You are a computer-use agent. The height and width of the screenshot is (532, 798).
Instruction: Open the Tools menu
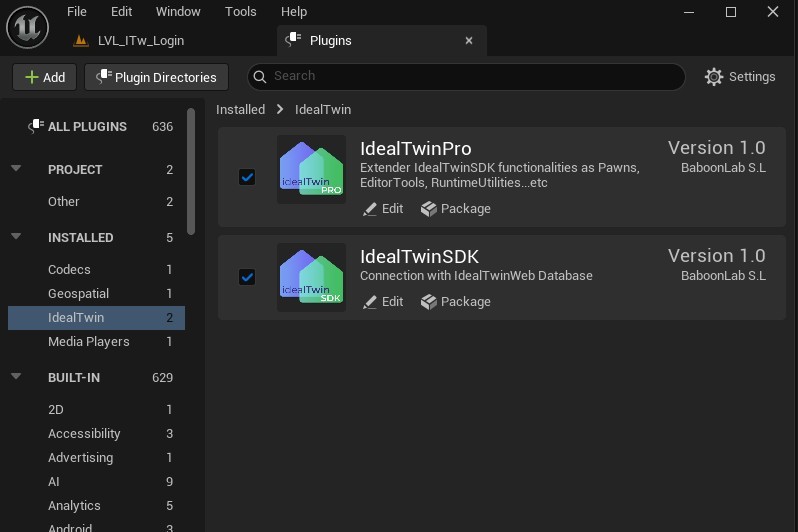241,12
